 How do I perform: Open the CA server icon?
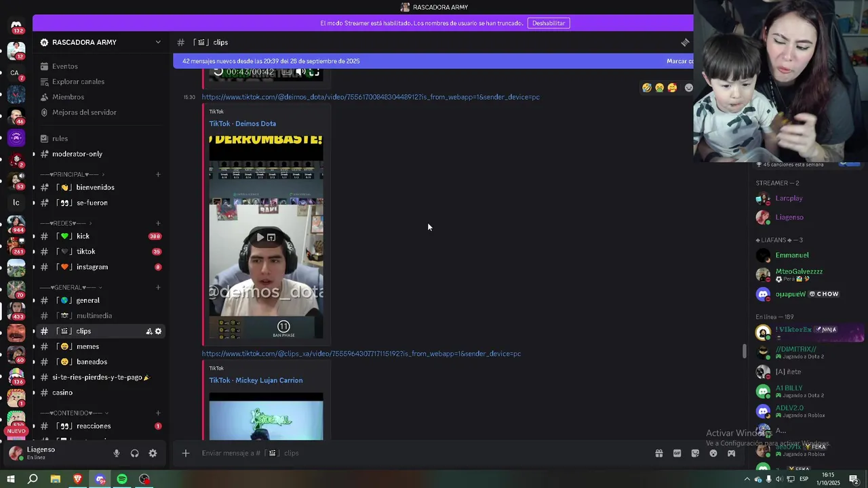(16, 73)
